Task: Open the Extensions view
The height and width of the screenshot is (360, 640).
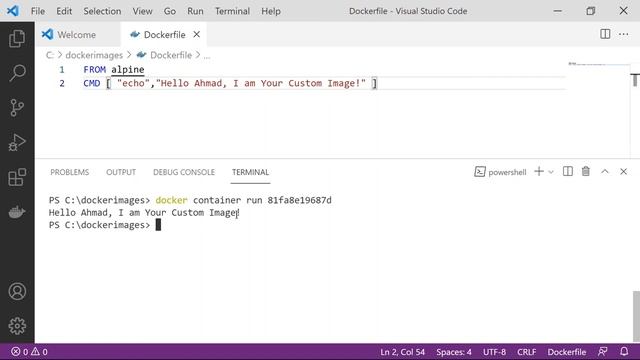Action: pos(17,177)
